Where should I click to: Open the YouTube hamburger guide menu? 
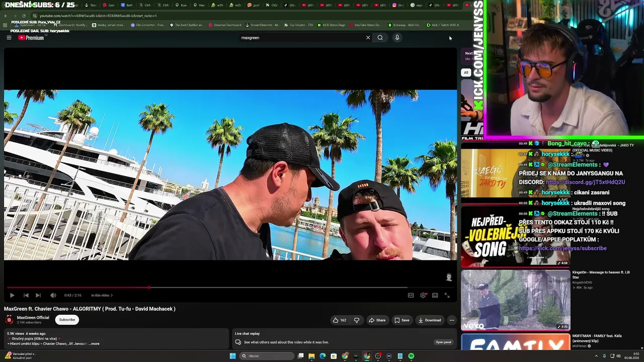pyautogui.click(x=9, y=38)
